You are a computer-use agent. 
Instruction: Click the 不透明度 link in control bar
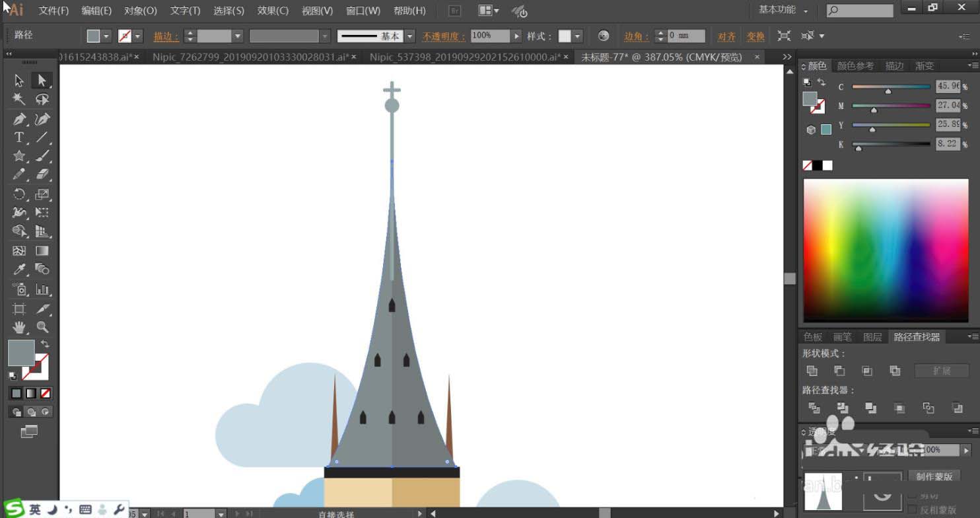click(444, 36)
